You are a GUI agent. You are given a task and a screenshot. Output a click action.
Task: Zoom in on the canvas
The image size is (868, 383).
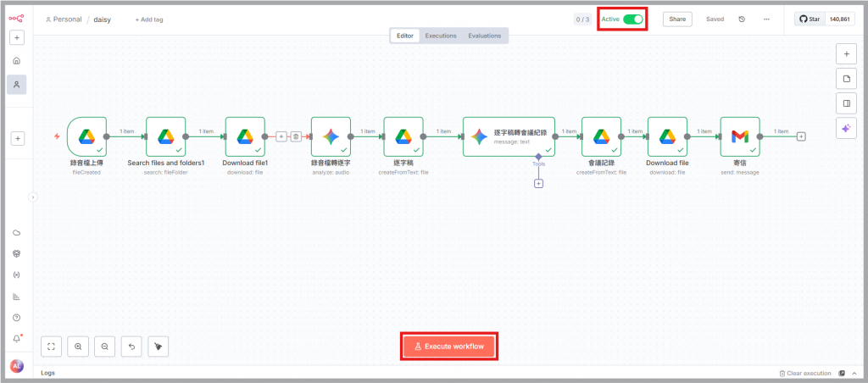(x=78, y=347)
